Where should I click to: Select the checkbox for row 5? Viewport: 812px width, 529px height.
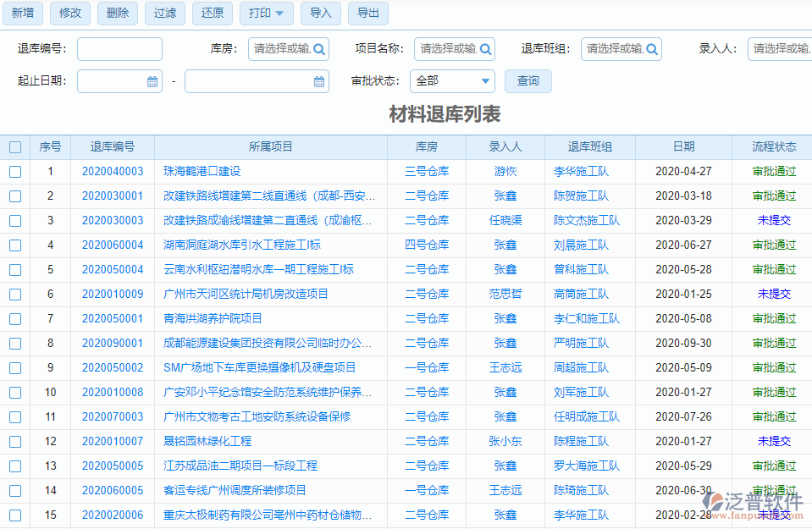15,270
